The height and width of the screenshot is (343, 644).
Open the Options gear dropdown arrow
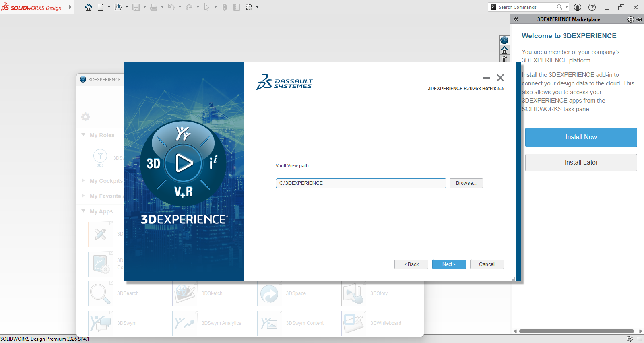tap(258, 7)
